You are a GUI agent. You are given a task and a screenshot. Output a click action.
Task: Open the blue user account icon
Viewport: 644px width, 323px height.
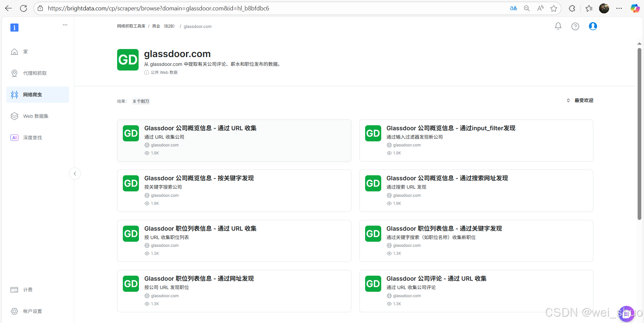click(593, 26)
